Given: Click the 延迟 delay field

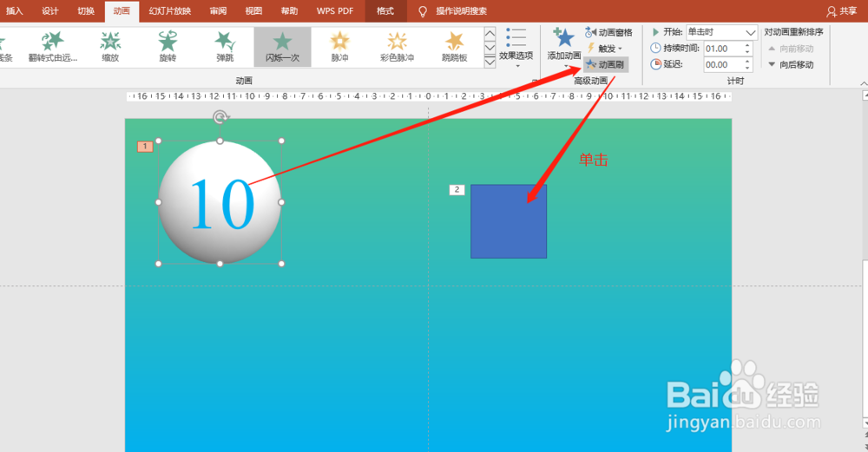Looking at the screenshot, I should pos(723,65).
